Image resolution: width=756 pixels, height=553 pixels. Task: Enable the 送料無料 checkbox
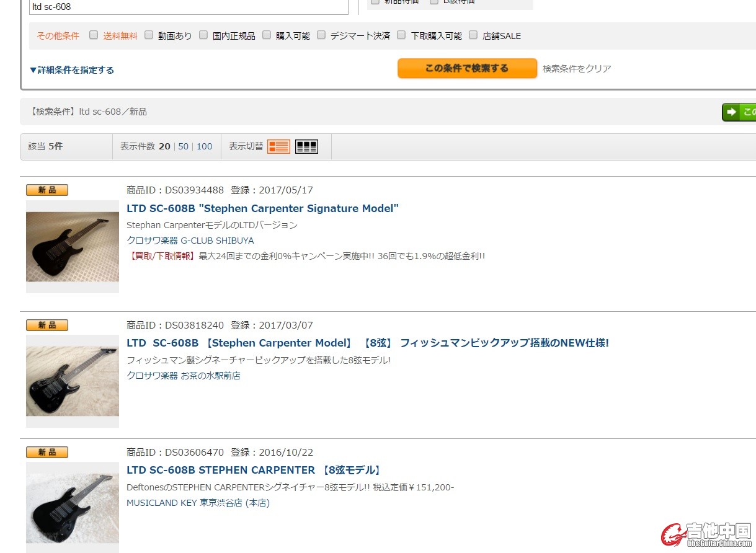[94, 35]
